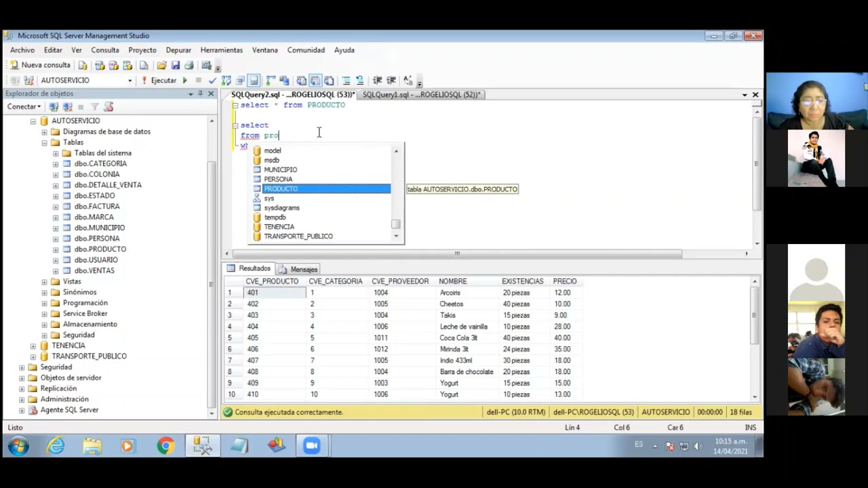Click the horizontal scrollbar of query editor
The height and width of the screenshot is (488, 868).
click(456, 253)
